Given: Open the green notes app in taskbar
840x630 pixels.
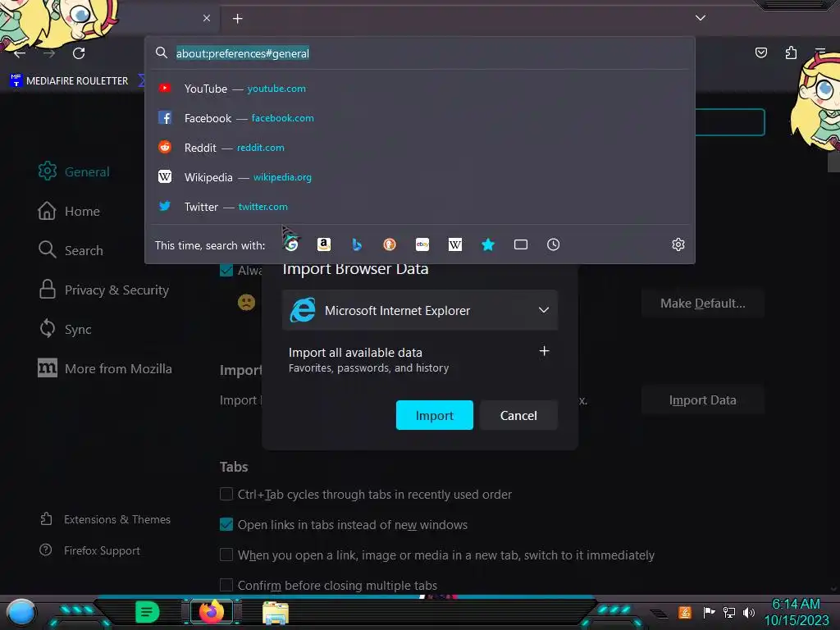Looking at the screenshot, I should point(147,612).
